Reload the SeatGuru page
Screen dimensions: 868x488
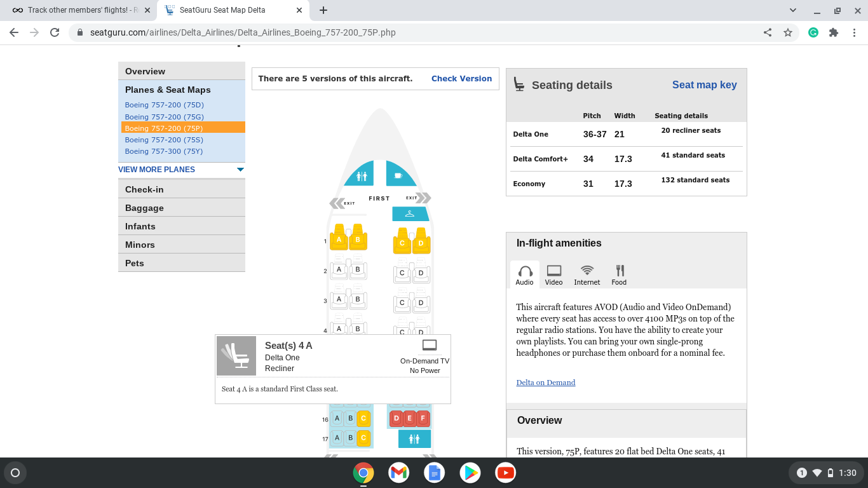tap(55, 32)
